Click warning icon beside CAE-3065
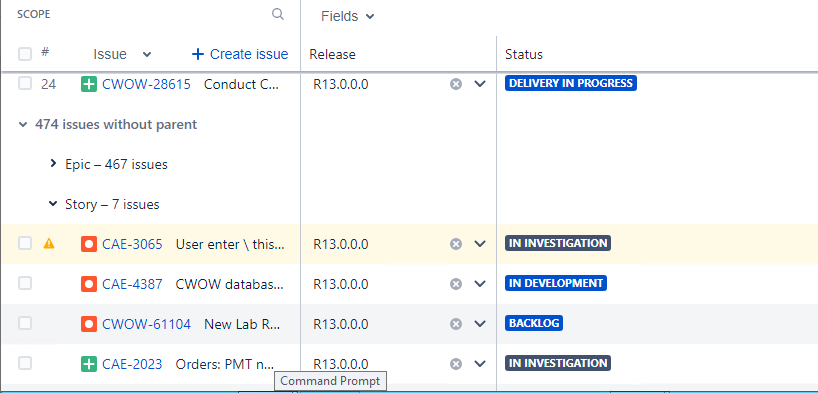The height and width of the screenshot is (393, 818). point(49,243)
